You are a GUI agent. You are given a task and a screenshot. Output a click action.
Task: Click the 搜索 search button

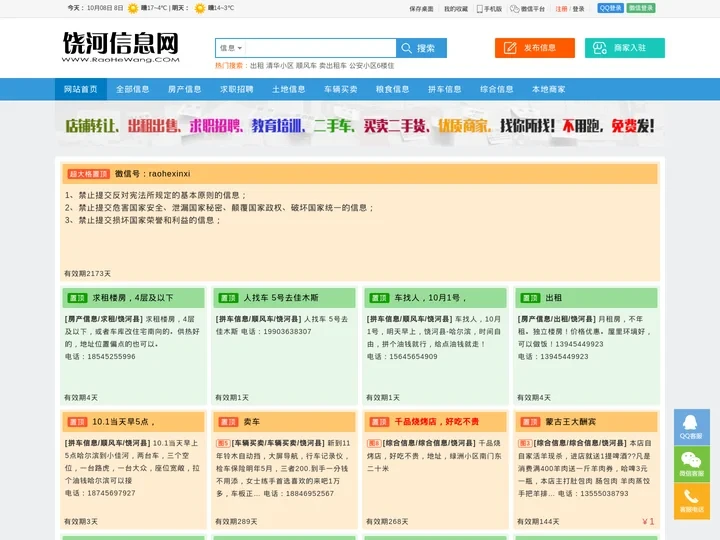tap(421, 48)
